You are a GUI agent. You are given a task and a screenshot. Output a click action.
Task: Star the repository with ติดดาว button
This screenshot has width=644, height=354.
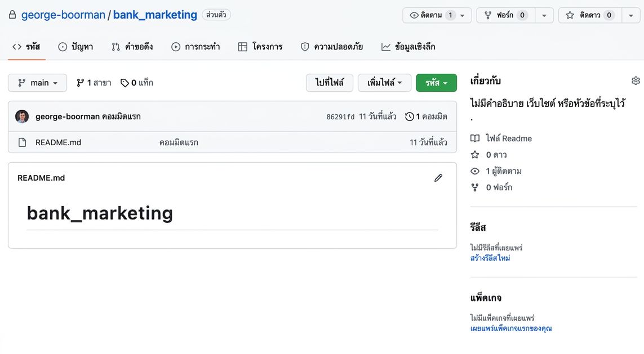pyautogui.click(x=590, y=15)
